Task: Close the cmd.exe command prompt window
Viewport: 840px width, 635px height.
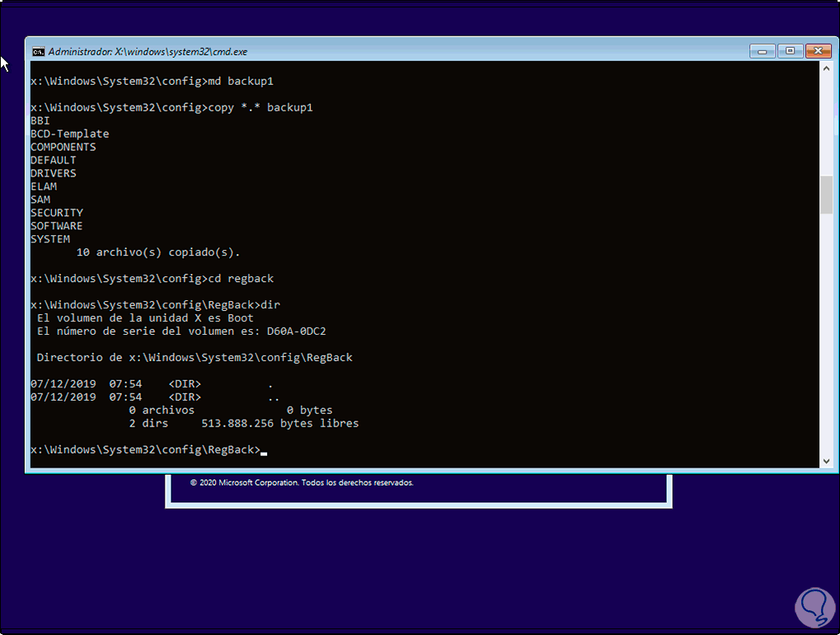Action: point(818,51)
